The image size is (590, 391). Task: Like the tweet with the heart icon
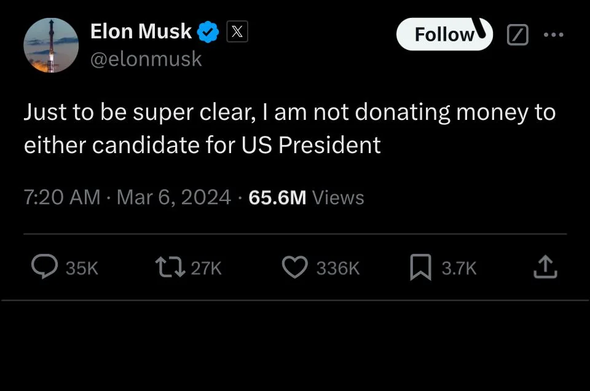[295, 267]
